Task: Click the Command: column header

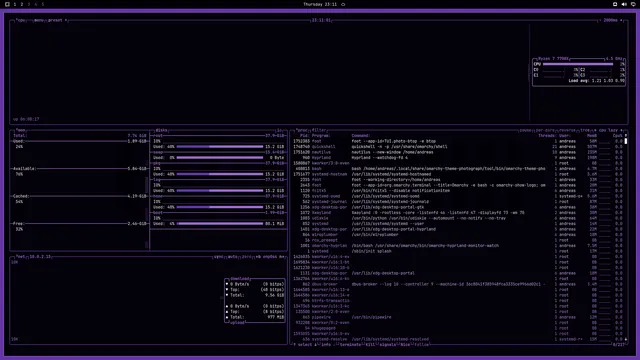Action: [x=360, y=136]
